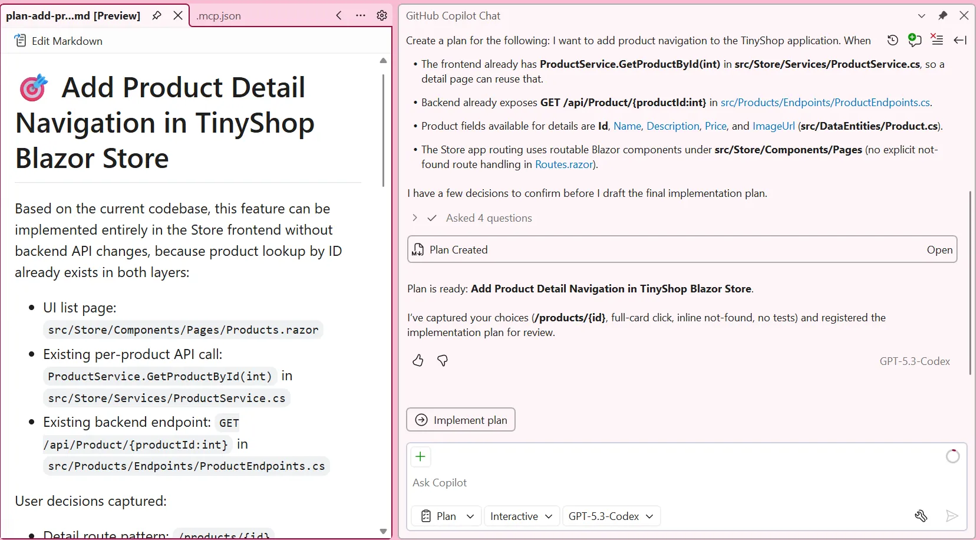The image size is (980, 540).
Task: Click the GPT-5.3-Codex label under the response
Action: pos(915,361)
